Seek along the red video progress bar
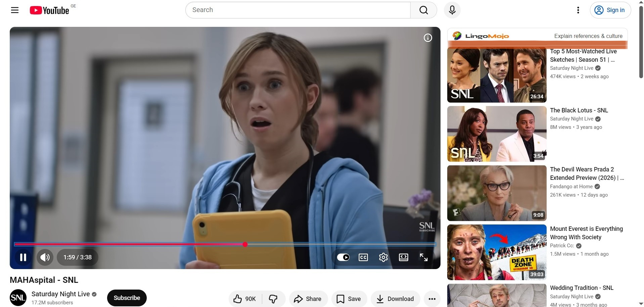Screen dimensions: 644x307 225,244
